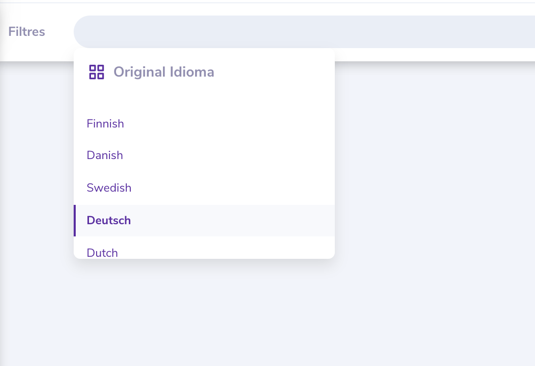The image size is (535, 366).
Task: Click empty space right of Deutsch row
Action: coord(232,220)
